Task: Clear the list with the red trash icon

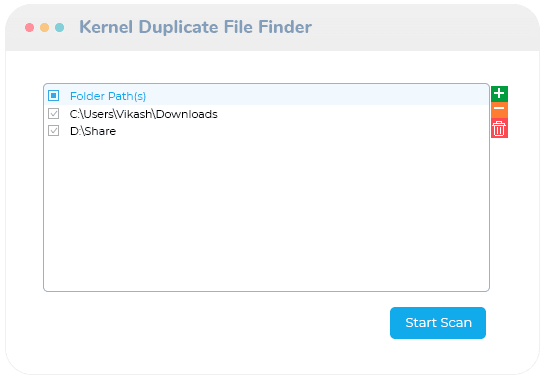Action: click(499, 128)
